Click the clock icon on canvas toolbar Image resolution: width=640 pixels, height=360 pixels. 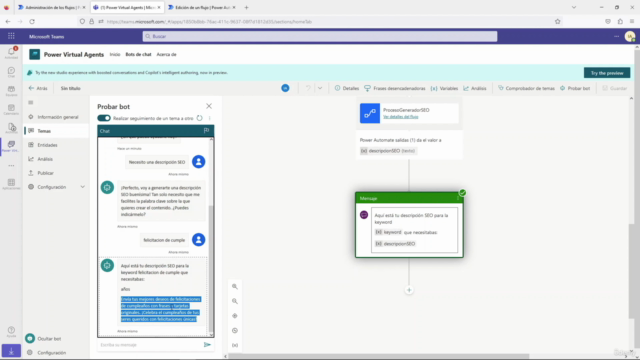pyautogui.click(x=235, y=331)
